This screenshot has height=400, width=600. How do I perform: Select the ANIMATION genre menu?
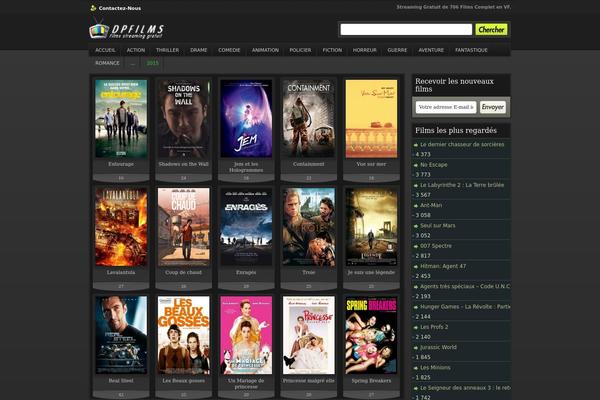(265, 50)
